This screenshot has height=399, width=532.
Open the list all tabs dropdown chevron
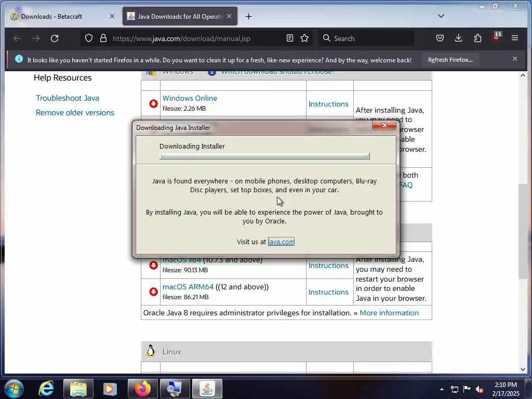[x=441, y=16]
